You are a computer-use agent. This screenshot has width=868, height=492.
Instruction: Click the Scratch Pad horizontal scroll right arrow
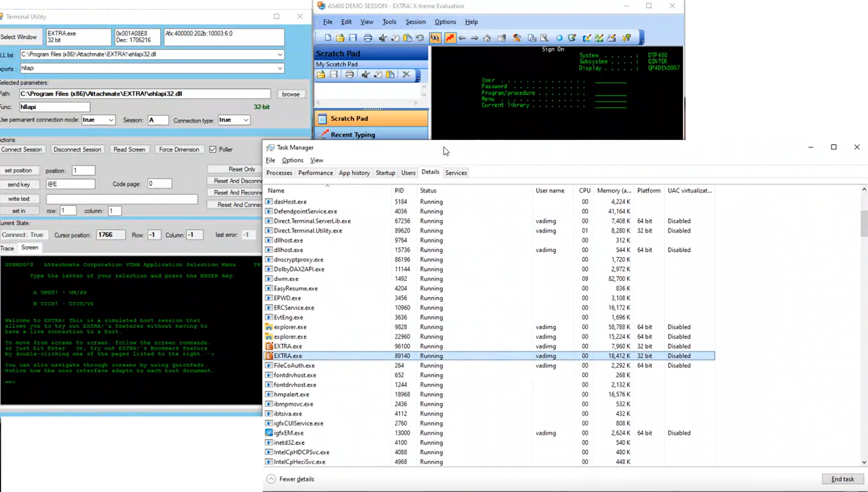[415, 103]
